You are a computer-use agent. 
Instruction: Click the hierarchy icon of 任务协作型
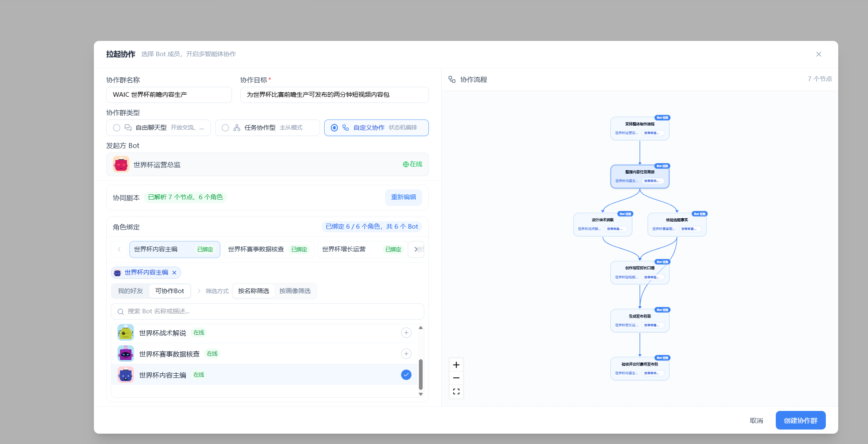pos(237,128)
